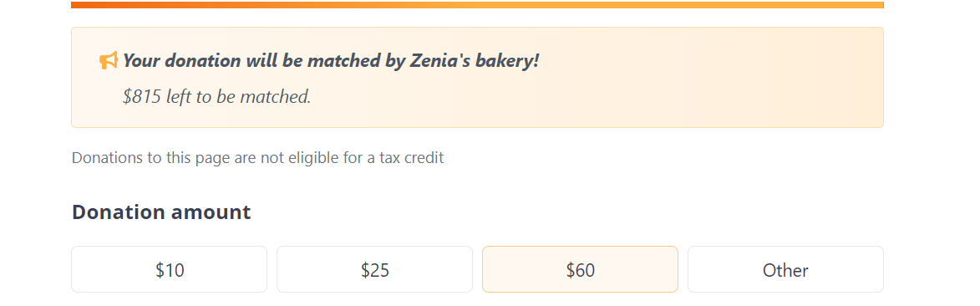Click the "$60" label inside selected button

[x=581, y=270]
